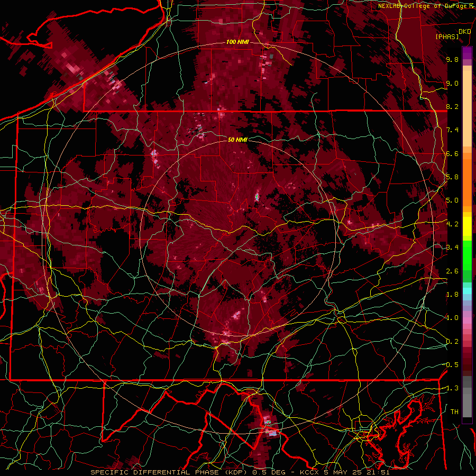The height and width of the screenshot is (476, 476).
Task: Click the '50 NMI' range ring label
Action: coord(237,140)
